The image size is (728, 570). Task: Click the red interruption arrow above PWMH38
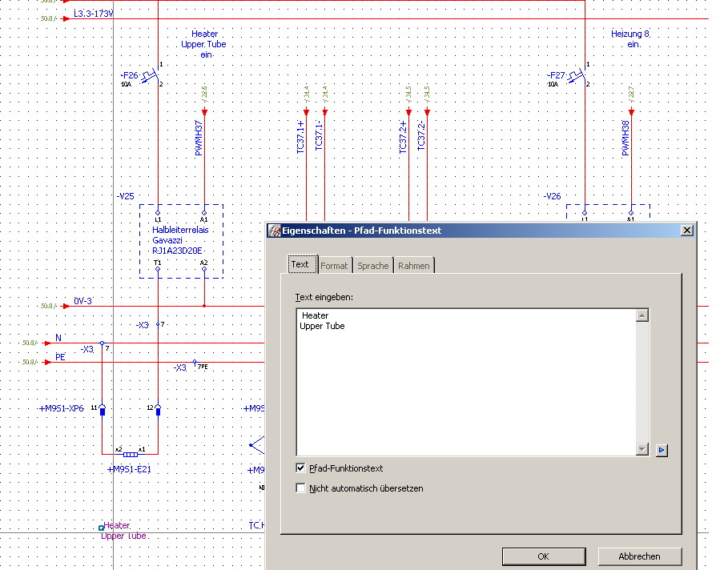631,111
